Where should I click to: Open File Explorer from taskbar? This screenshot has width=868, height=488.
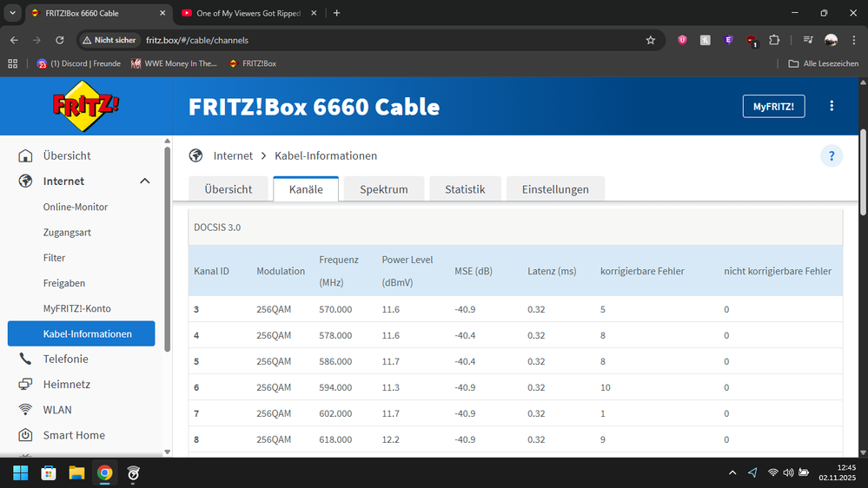(x=76, y=473)
